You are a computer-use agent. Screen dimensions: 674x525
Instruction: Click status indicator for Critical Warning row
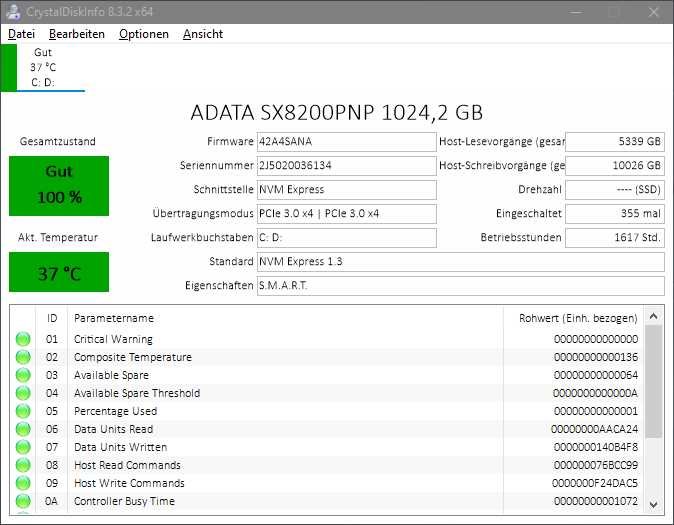pyautogui.click(x=23, y=339)
